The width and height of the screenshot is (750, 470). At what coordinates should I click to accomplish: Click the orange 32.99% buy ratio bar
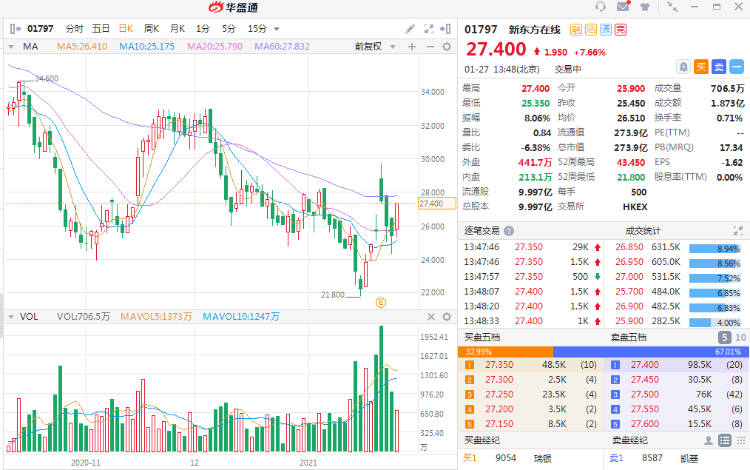[x=505, y=351]
